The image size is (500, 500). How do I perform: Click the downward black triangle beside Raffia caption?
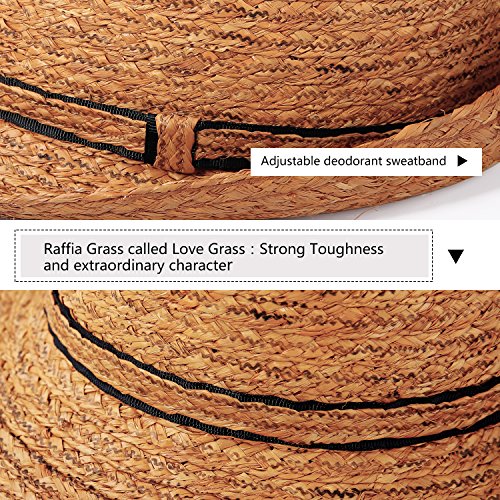[456, 256]
